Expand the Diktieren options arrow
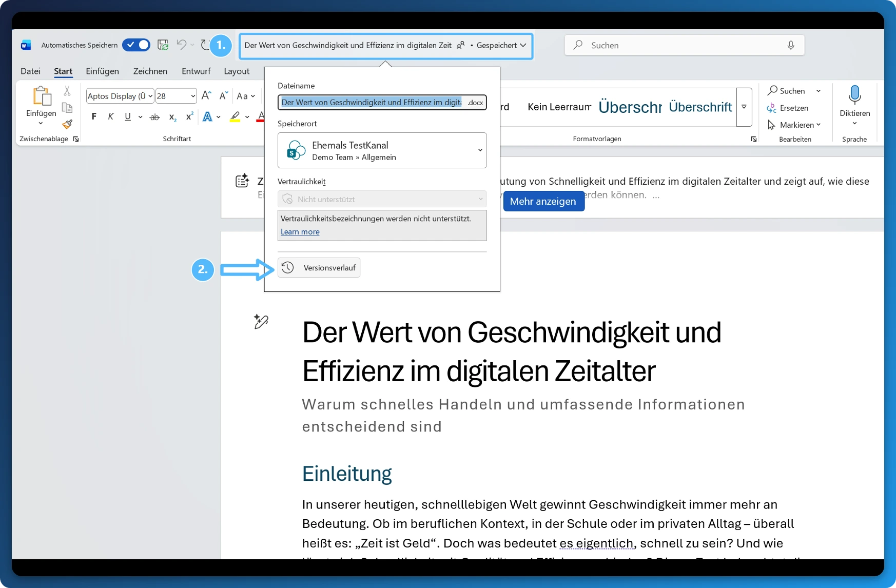The image size is (896, 588). (854, 123)
